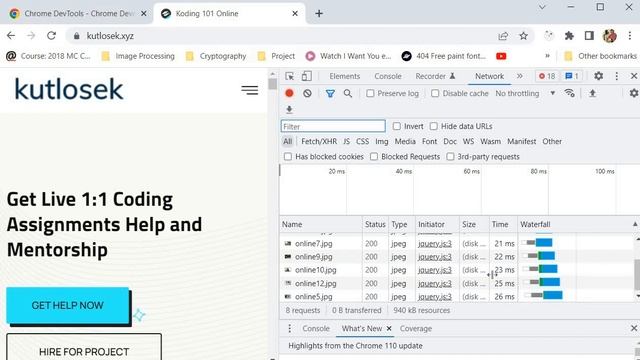Open DevTools customize three-dot menu
Image resolution: width=640 pixels, height=360 pixels.
click(x=616, y=76)
